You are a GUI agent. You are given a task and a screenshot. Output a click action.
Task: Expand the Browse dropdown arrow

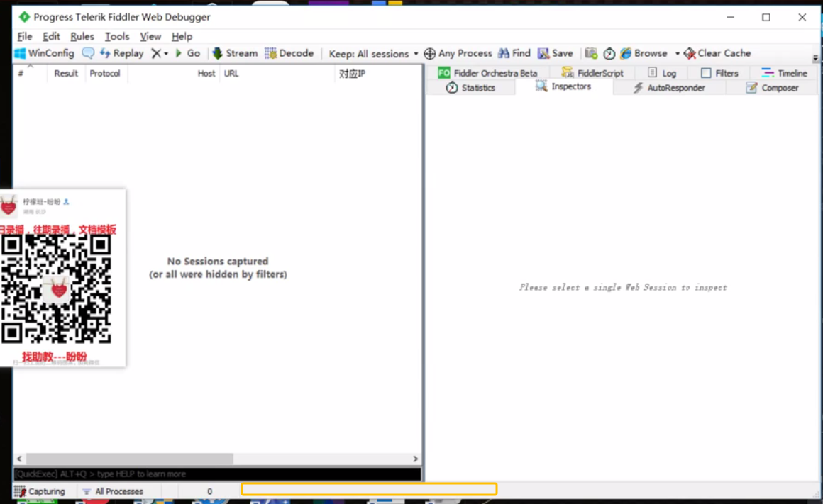point(677,53)
